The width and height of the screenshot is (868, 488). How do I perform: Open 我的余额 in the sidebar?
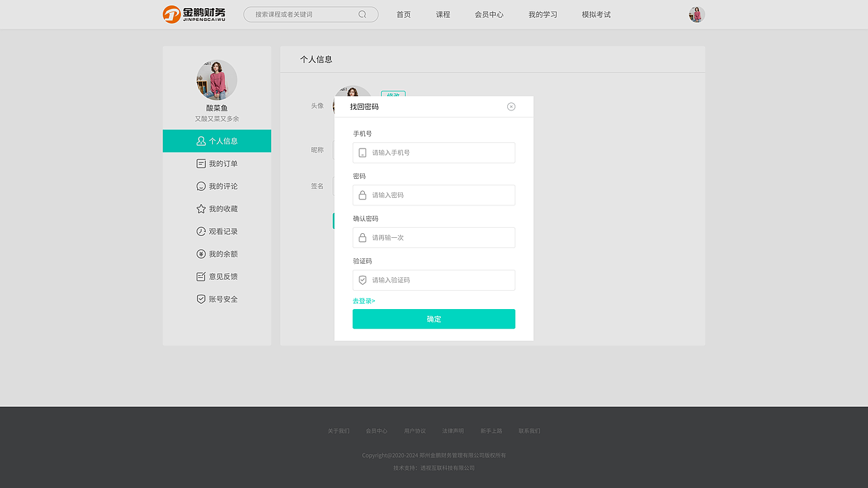pyautogui.click(x=217, y=254)
